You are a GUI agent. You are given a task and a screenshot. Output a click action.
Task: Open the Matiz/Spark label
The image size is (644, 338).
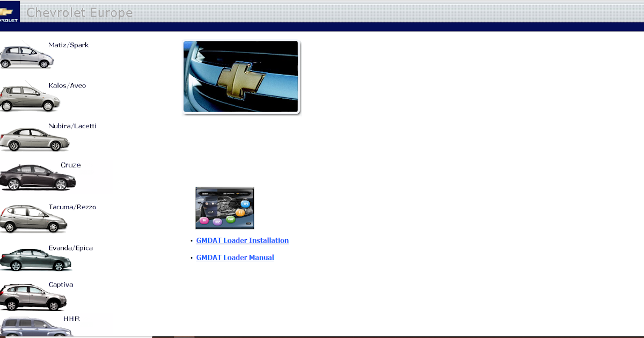point(69,45)
